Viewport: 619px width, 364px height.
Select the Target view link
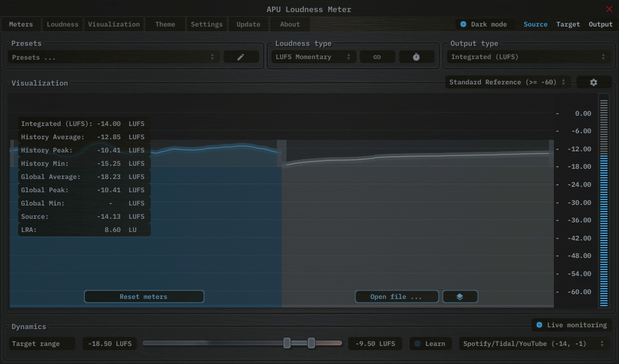[569, 24]
